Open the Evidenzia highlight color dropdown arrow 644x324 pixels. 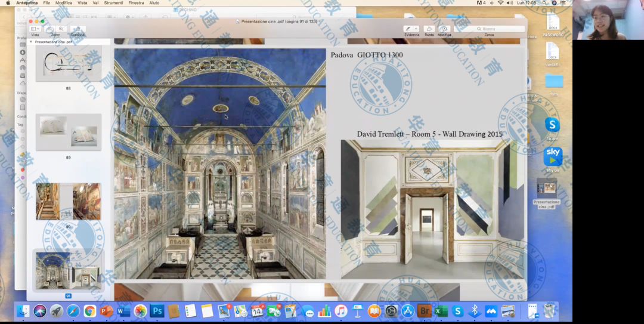click(416, 29)
